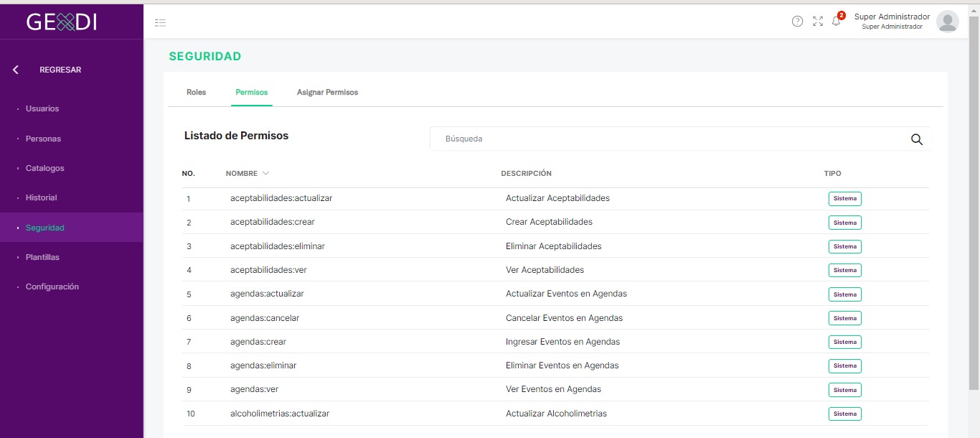The height and width of the screenshot is (438, 980).
Task: Select the agendas:ver name
Action: click(254, 389)
